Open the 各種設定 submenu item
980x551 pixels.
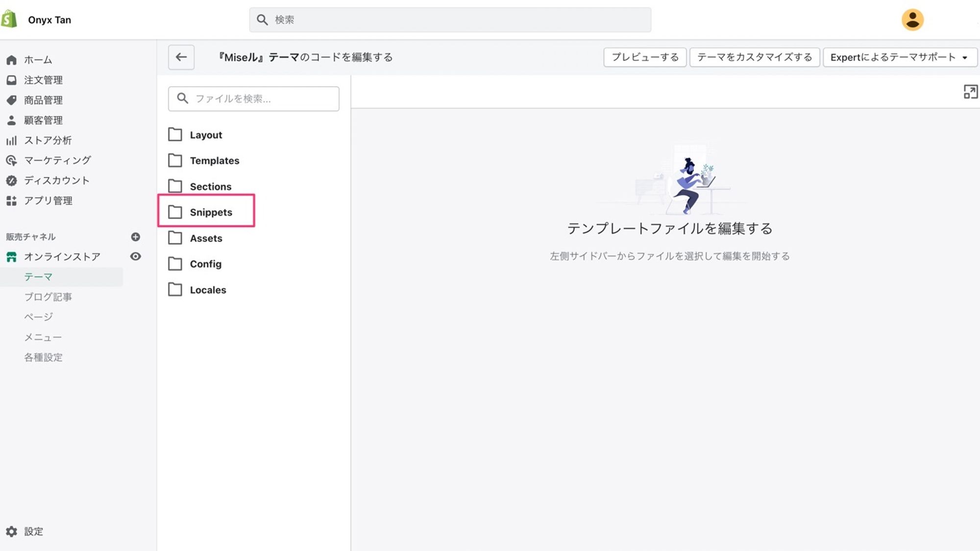pos(43,357)
